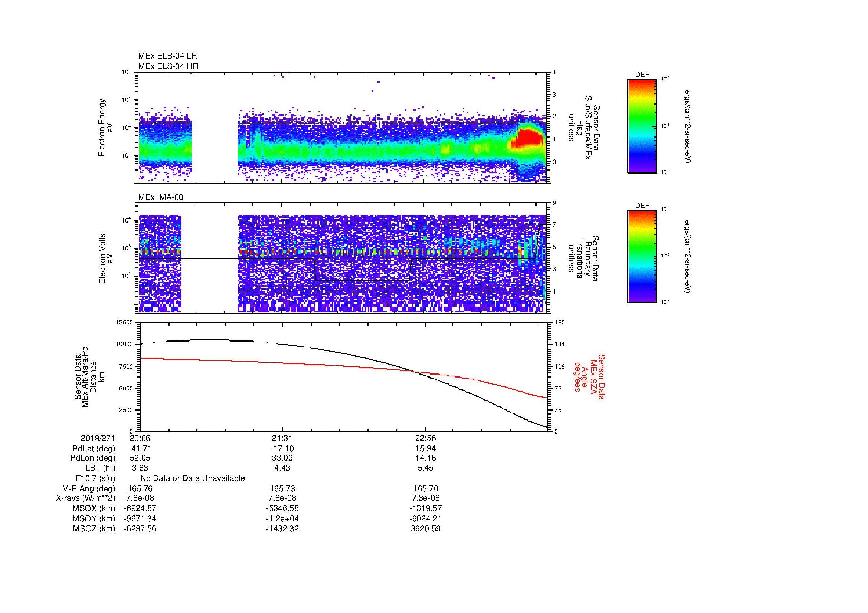
Task: Click the 'MSOY (km)' row label
Action: click(94, 518)
